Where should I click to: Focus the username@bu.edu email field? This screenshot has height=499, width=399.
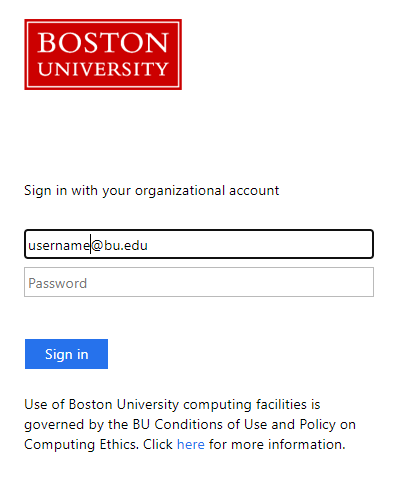click(199, 244)
